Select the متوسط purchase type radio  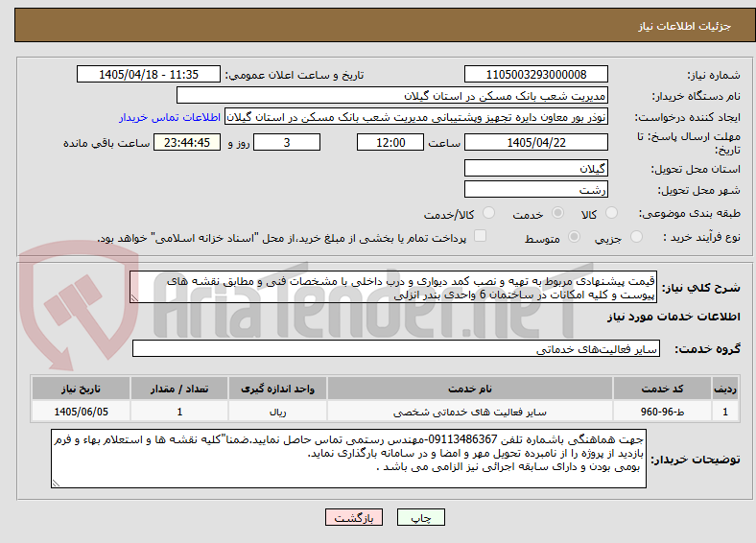(575, 236)
